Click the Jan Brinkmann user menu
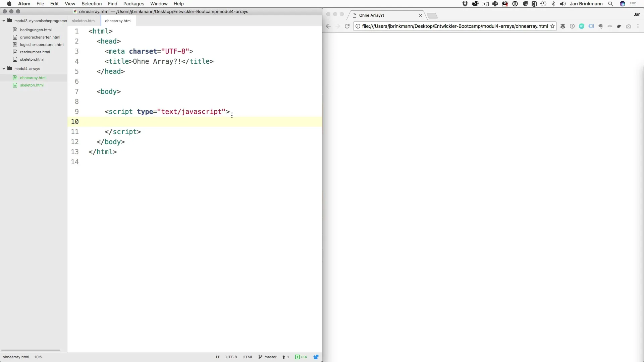The width and height of the screenshot is (644, 362). coord(586,4)
